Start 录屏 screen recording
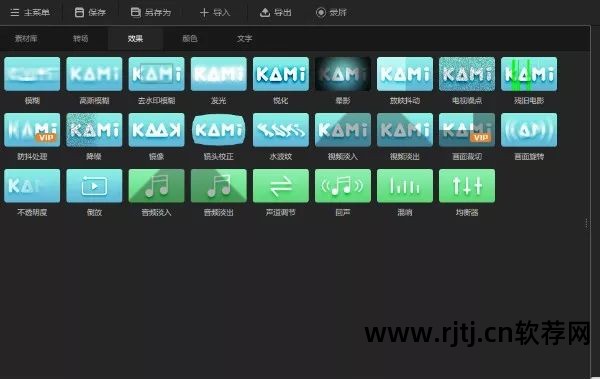 tap(331, 13)
